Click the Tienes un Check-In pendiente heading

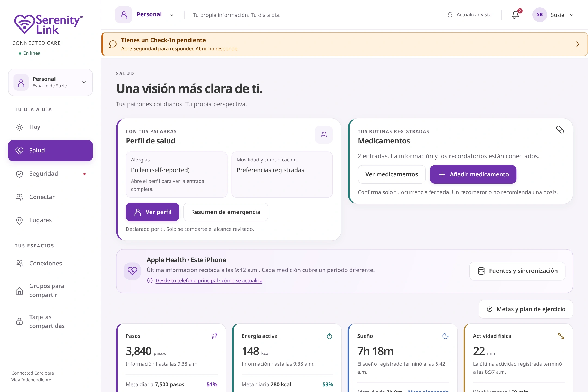tap(163, 40)
